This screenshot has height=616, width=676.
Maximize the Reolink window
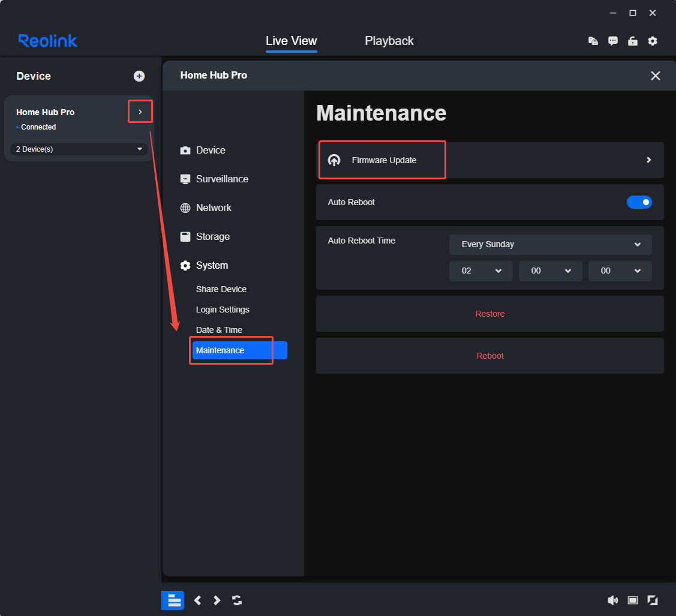[632, 13]
